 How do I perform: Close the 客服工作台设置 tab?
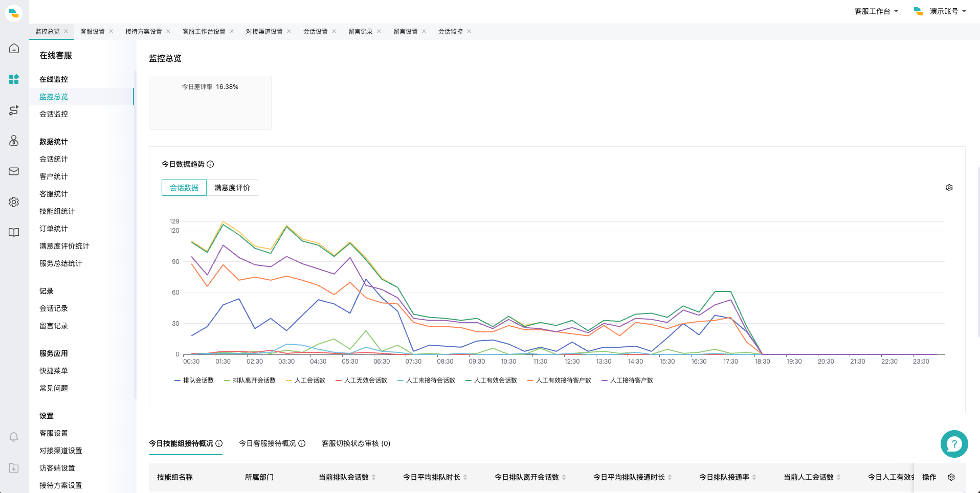pos(232,31)
